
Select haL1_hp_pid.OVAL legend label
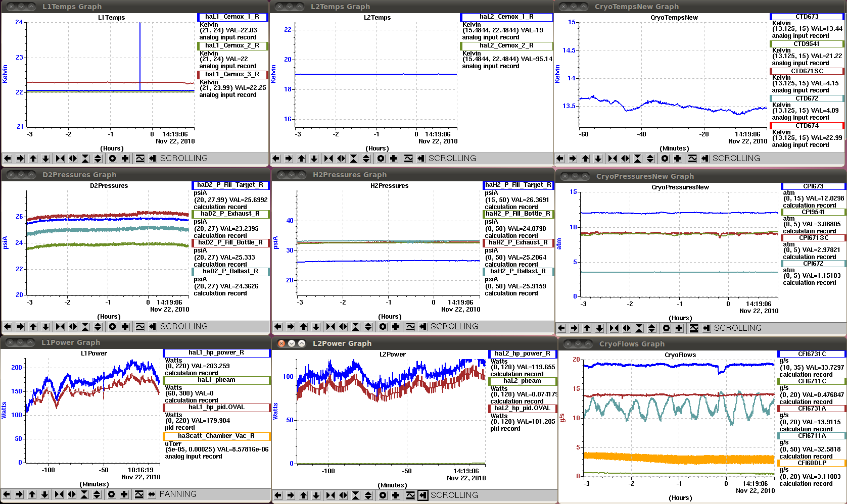pos(216,408)
